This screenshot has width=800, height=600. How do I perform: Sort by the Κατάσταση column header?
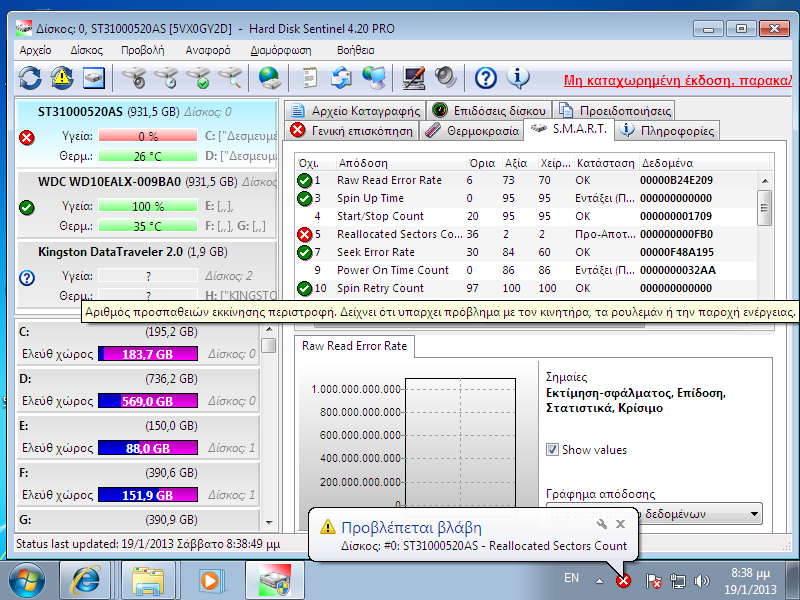(x=606, y=163)
